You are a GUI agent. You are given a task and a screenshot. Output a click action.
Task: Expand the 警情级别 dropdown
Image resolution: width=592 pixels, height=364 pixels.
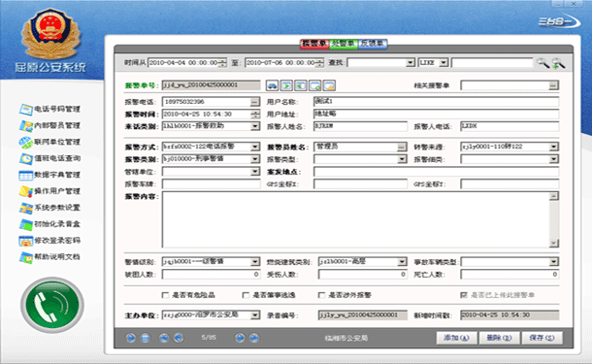pos(255,262)
